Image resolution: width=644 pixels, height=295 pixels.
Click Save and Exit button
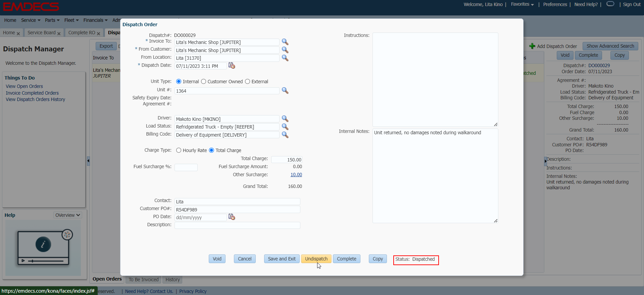coord(282,259)
